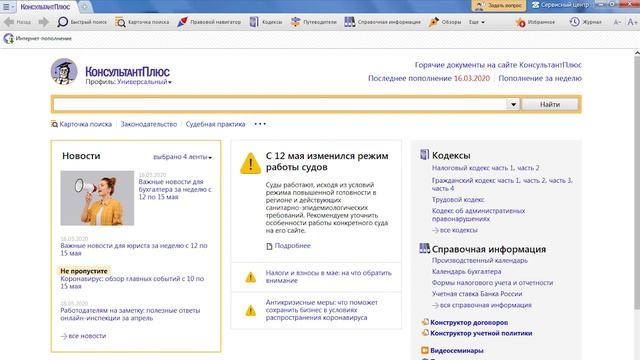The width and height of the screenshot is (640, 360).
Task: Go back with Назад arrow
Action: [x=17, y=22]
